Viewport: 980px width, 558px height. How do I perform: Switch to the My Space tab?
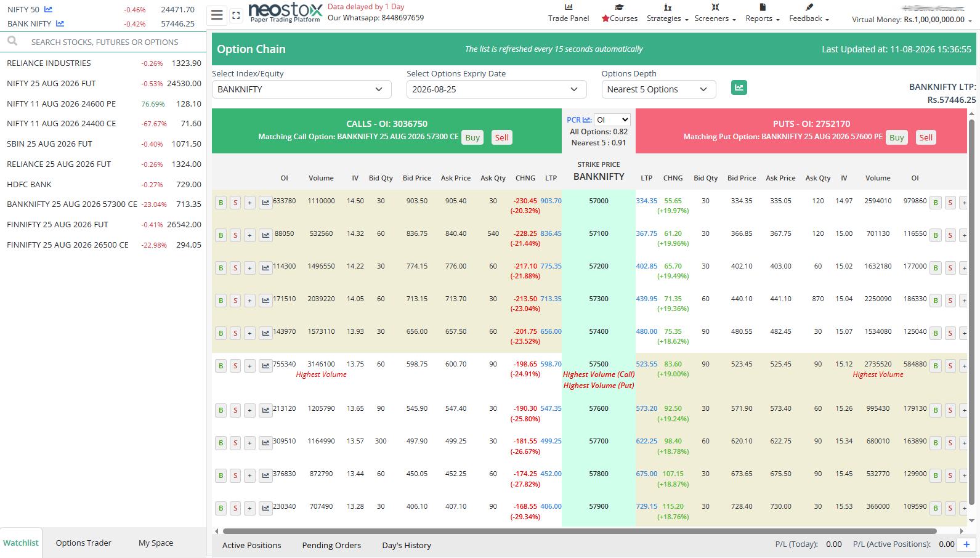click(156, 543)
